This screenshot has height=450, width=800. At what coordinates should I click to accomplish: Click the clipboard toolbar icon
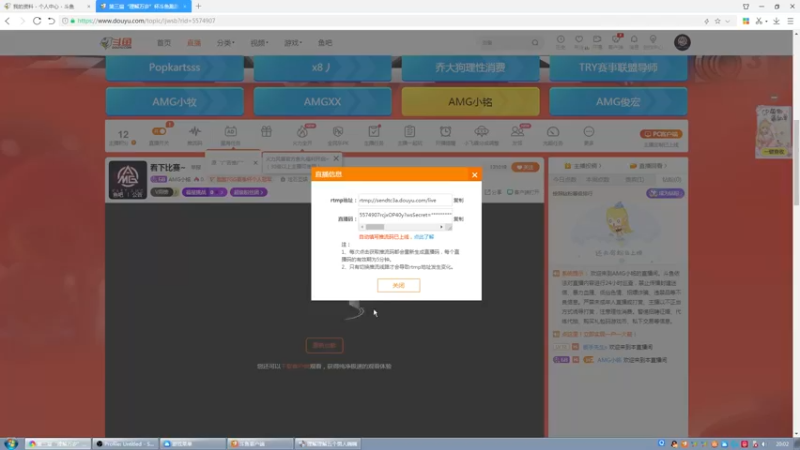tap(410, 132)
